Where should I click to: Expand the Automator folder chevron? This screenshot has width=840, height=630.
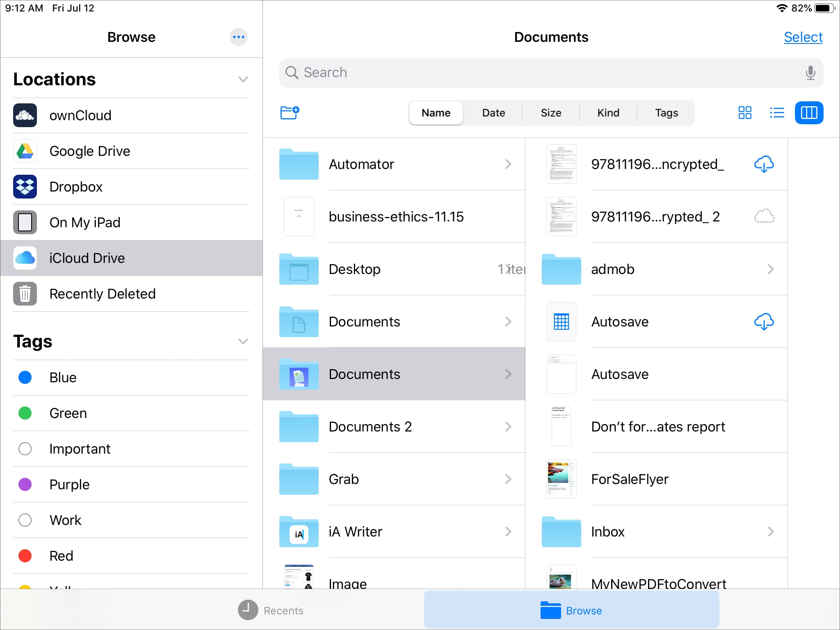pyautogui.click(x=508, y=164)
